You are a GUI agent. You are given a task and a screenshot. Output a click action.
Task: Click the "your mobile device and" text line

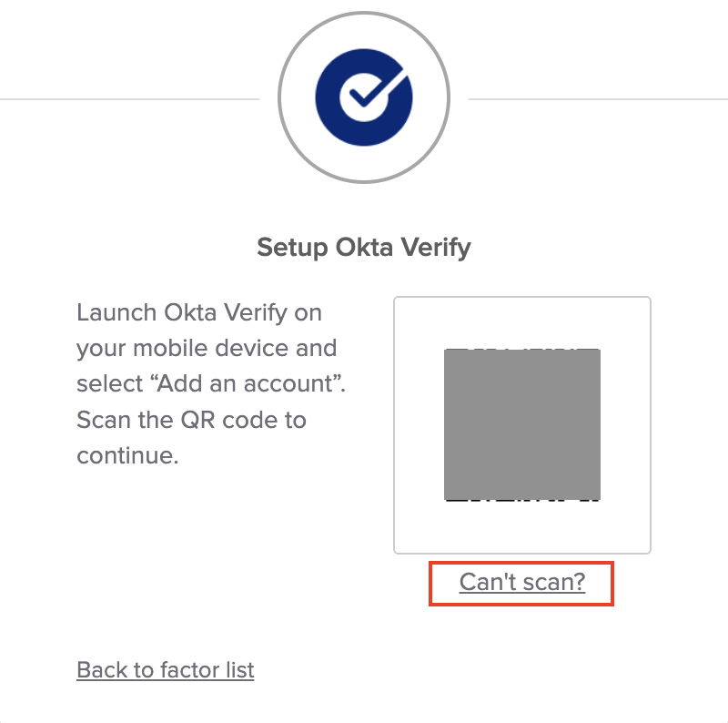[207, 348]
